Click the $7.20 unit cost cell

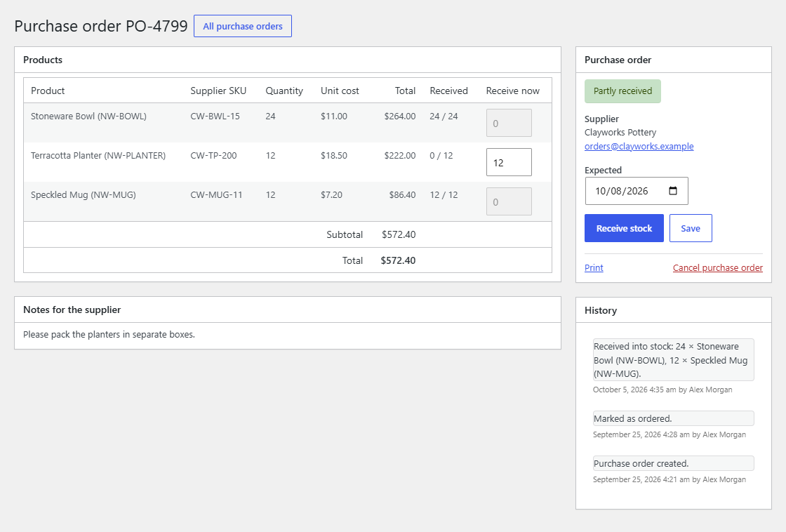[x=331, y=195]
